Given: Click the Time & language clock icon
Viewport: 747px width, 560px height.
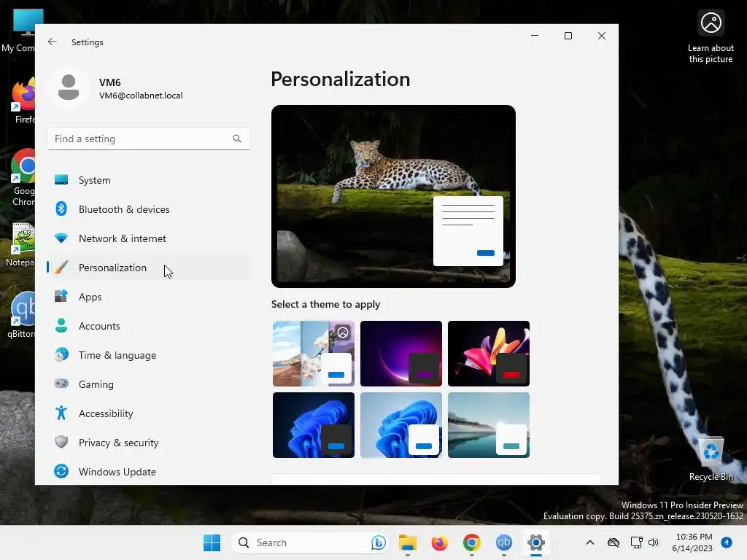Looking at the screenshot, I should [61, 355].
